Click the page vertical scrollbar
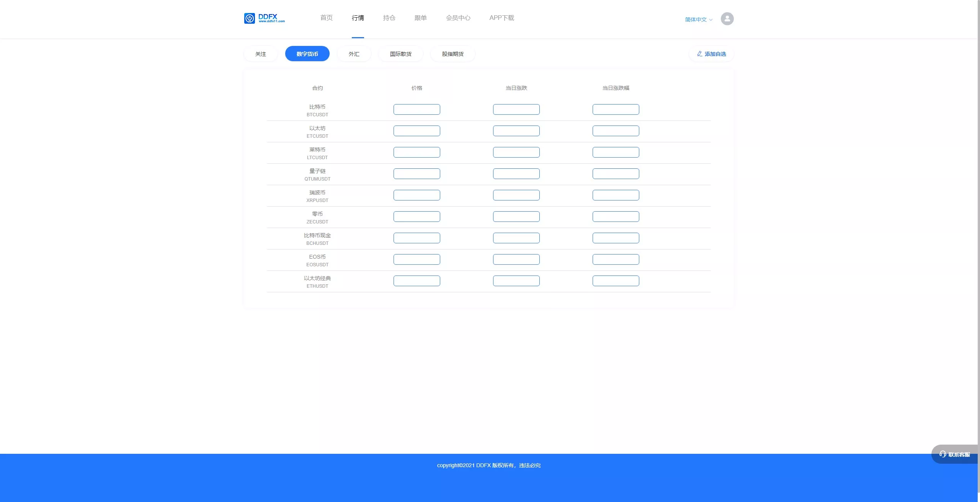This screenshot has height=502, width=980. click(978, 230)
